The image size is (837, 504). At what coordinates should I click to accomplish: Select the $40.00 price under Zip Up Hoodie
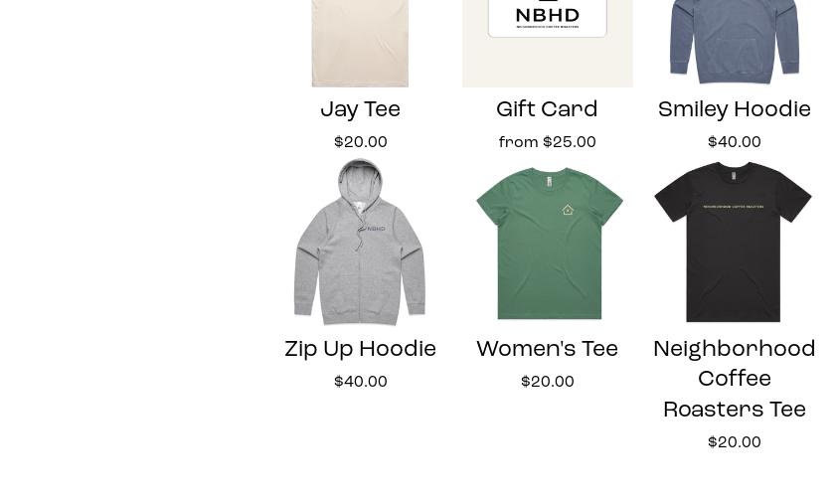click(x=360, y=382)
